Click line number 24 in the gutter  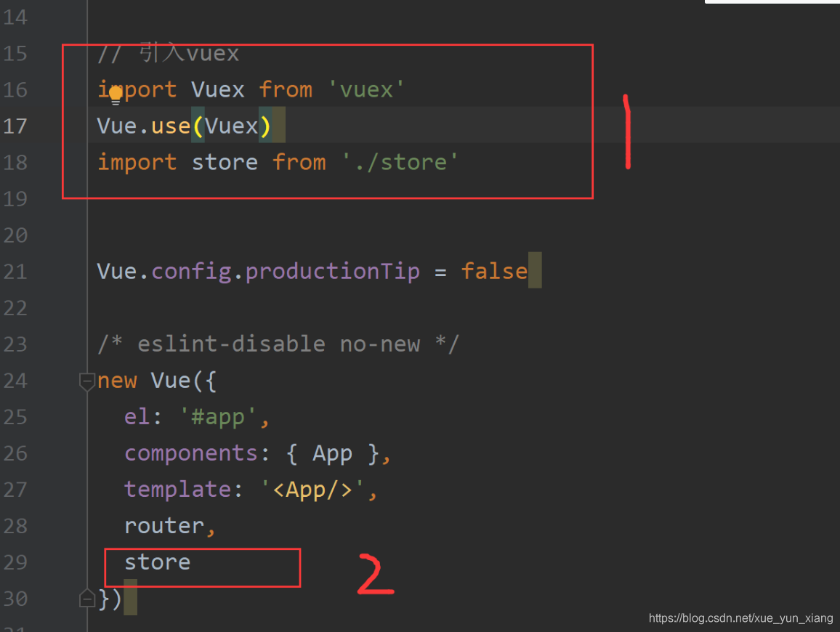(15, 381)
